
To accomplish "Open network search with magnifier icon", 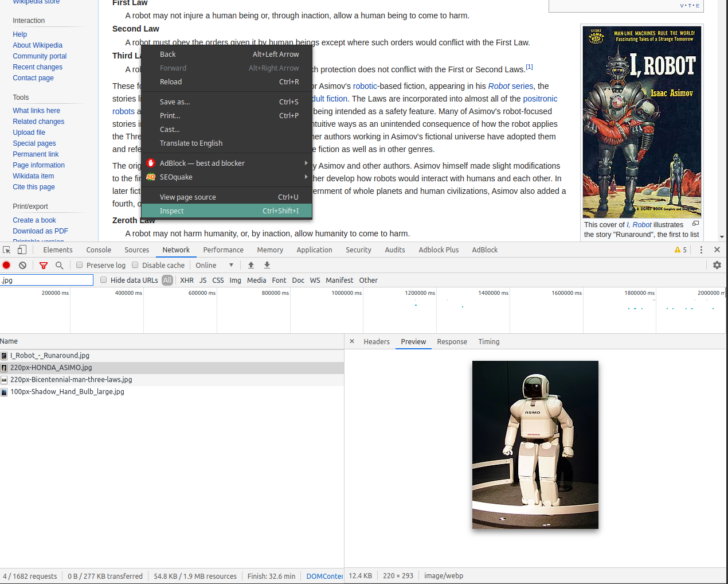I will point(59,265).
